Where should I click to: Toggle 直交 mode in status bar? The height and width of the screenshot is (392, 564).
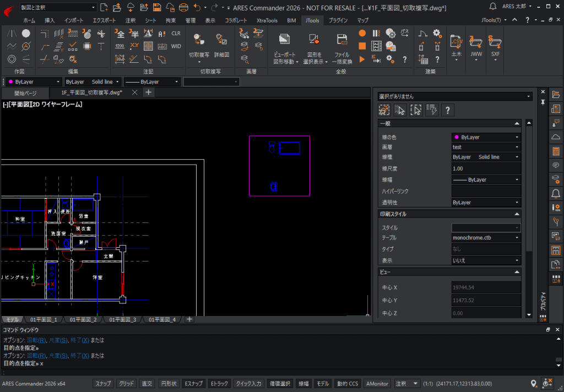tap(147, 384)
